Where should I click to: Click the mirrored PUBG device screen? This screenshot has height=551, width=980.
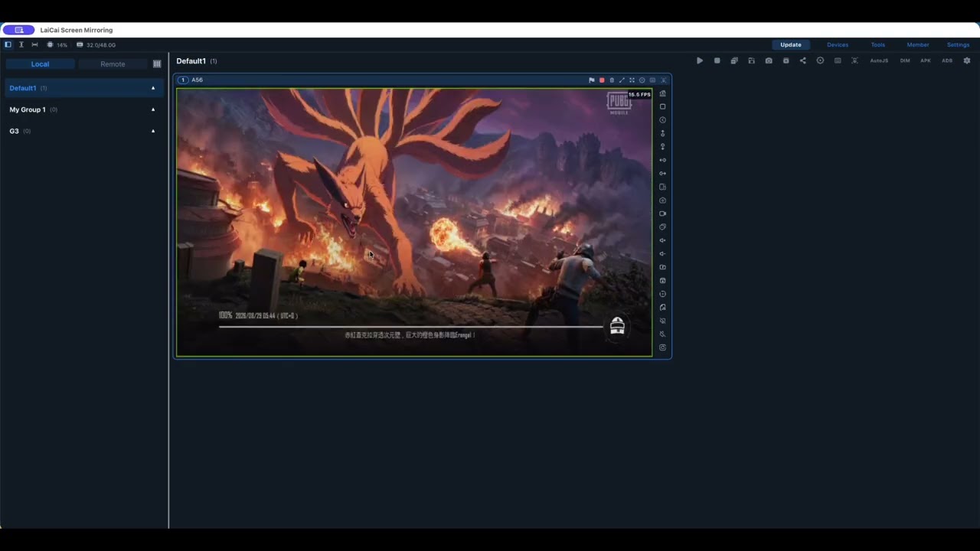click(414, 222)
